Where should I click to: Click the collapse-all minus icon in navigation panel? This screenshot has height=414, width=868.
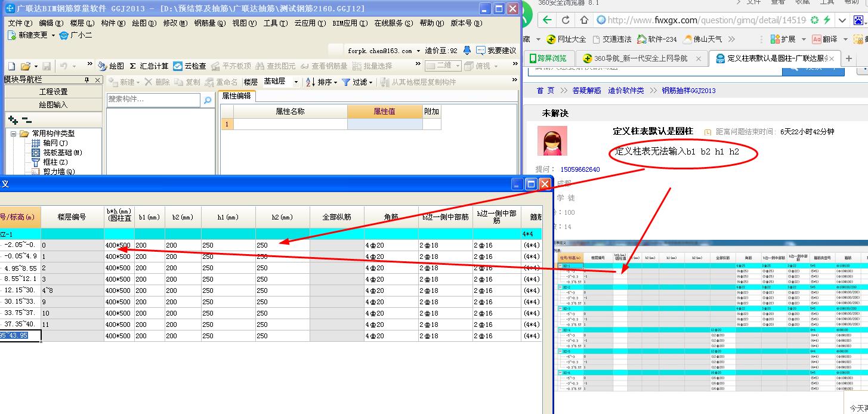pos(26,120)
